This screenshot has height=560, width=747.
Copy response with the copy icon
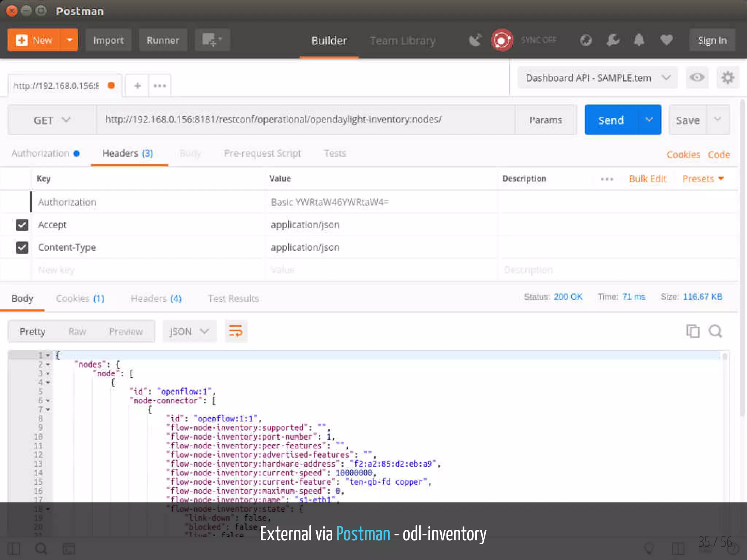click(x=693, y=331)
